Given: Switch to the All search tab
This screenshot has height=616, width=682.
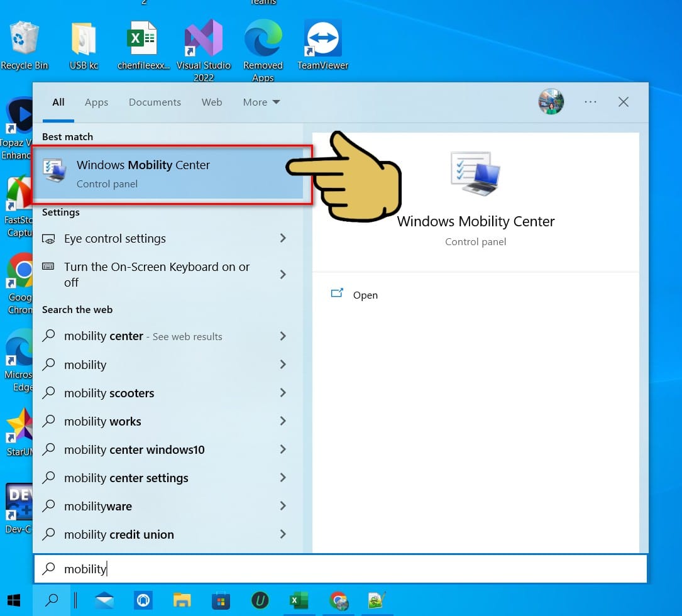Looking at the screenshot, I should [x=58, y=102].
